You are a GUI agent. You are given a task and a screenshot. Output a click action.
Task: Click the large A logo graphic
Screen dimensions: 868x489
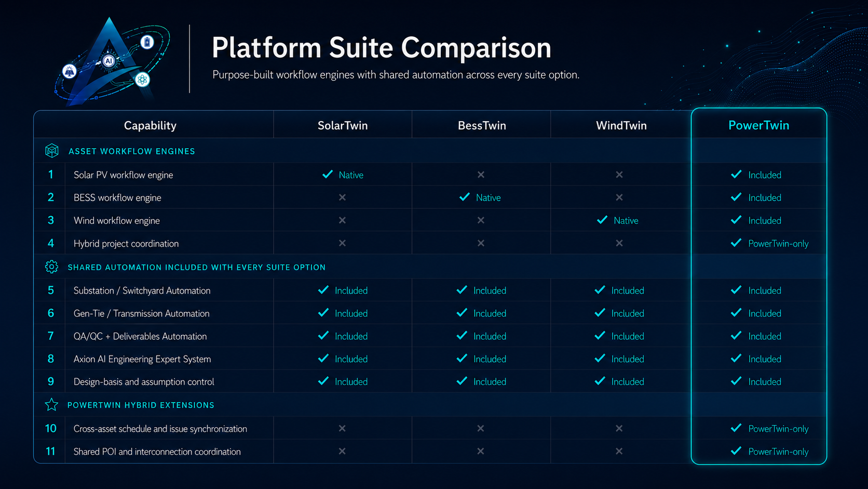(x=110, y=61)
